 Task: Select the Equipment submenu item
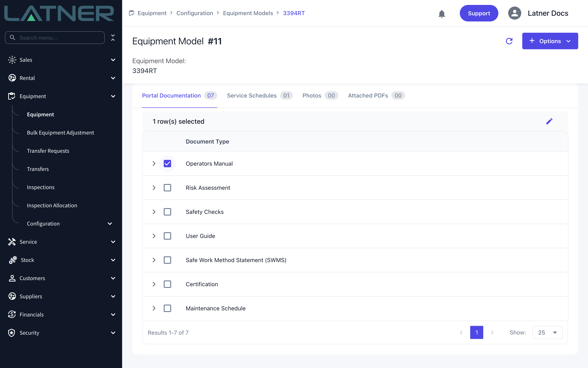(40, 114)
